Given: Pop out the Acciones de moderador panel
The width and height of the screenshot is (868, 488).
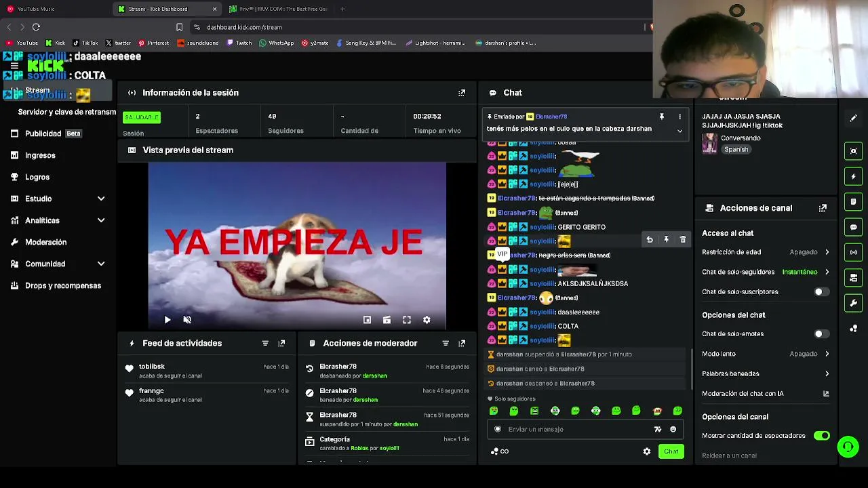Looking at the screenshot, I should pos(462,344).
